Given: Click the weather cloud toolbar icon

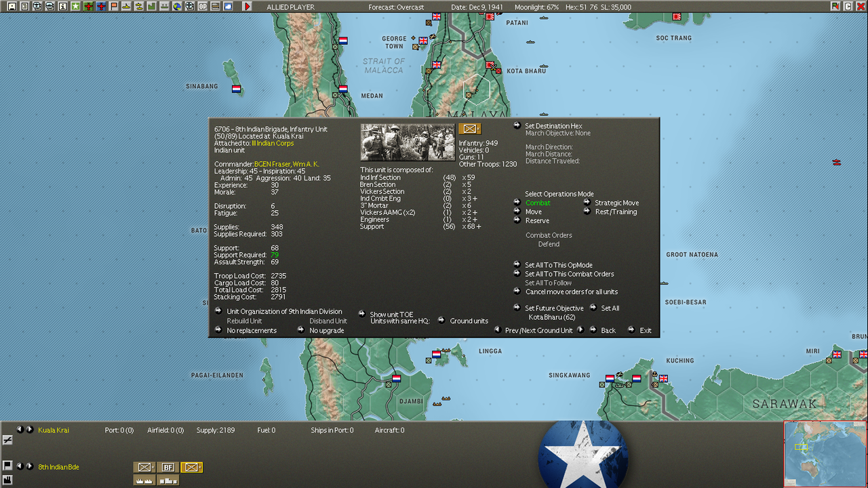Looking at the screenshot, I should pos(228,6).
